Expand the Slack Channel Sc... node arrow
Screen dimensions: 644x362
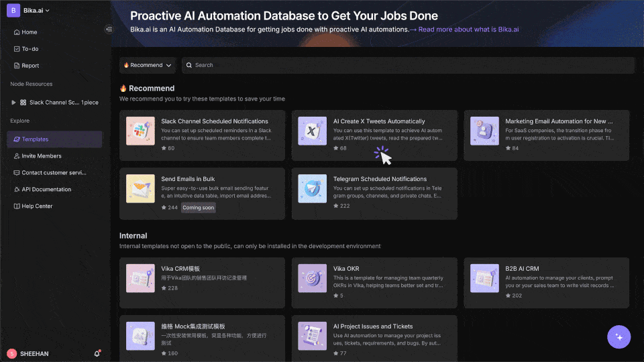coord(13,102)
